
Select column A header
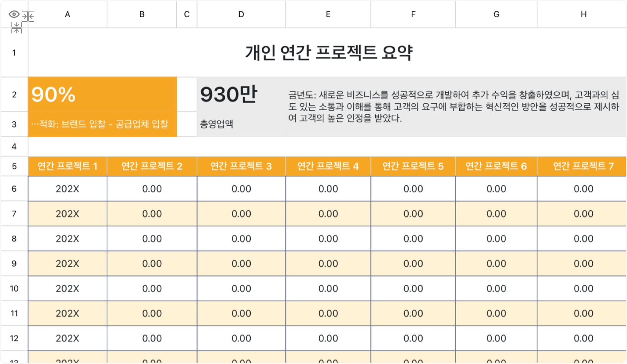[x=67, y=14]
